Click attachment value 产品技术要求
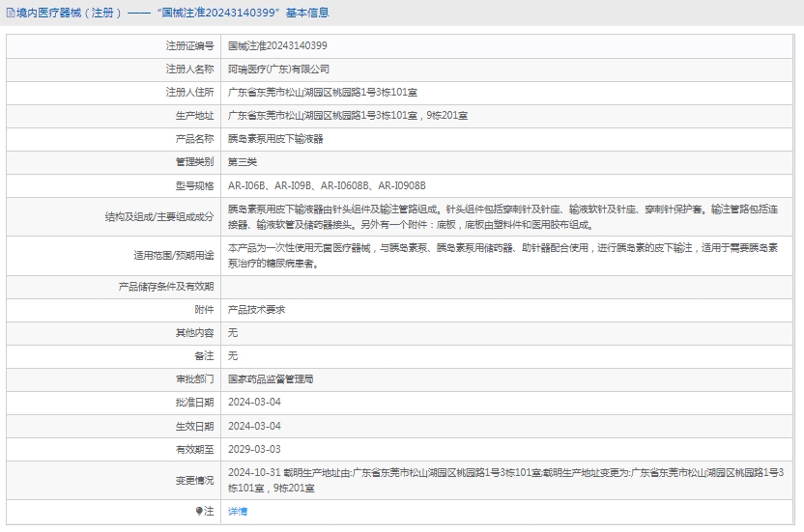 click(x=256, y=310)
